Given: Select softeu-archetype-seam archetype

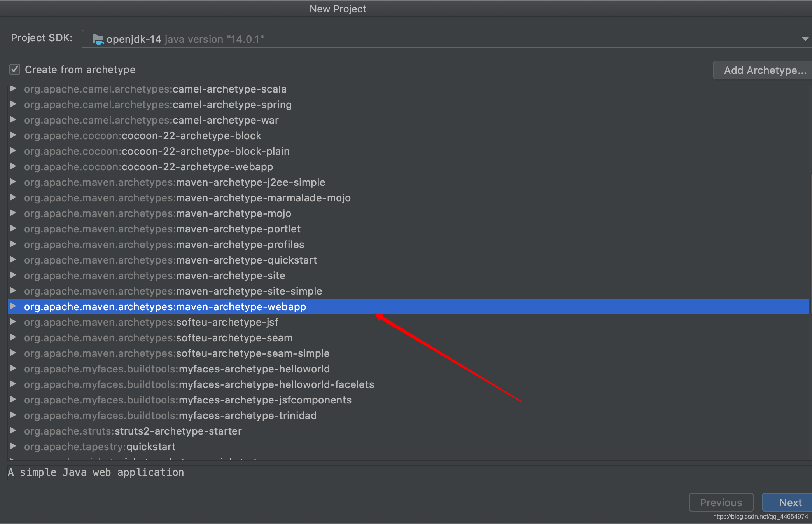Looking at the screenshot, I should click(x=158, y=338).
